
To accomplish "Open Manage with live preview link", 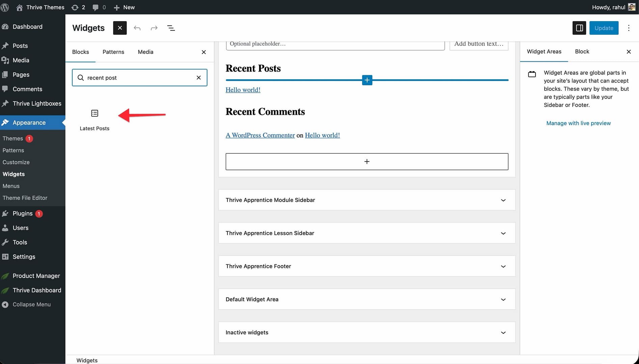I will click(x=578, y=123).
